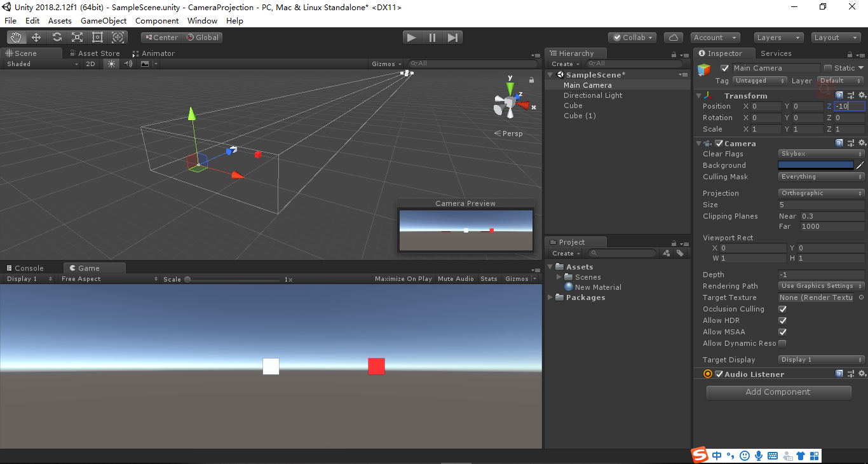Screen dimensions: 868x464
Task: Click the Add Component button
Action: (x=778, y=392)
